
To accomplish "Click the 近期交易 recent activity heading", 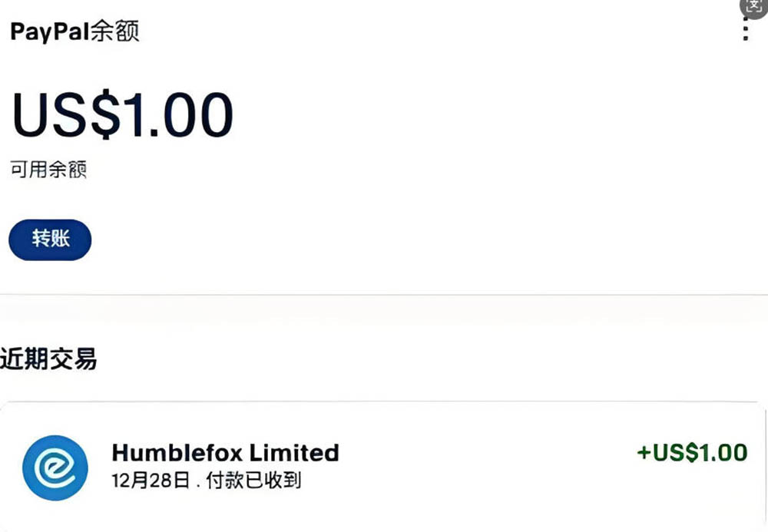I will coord(48,359).
